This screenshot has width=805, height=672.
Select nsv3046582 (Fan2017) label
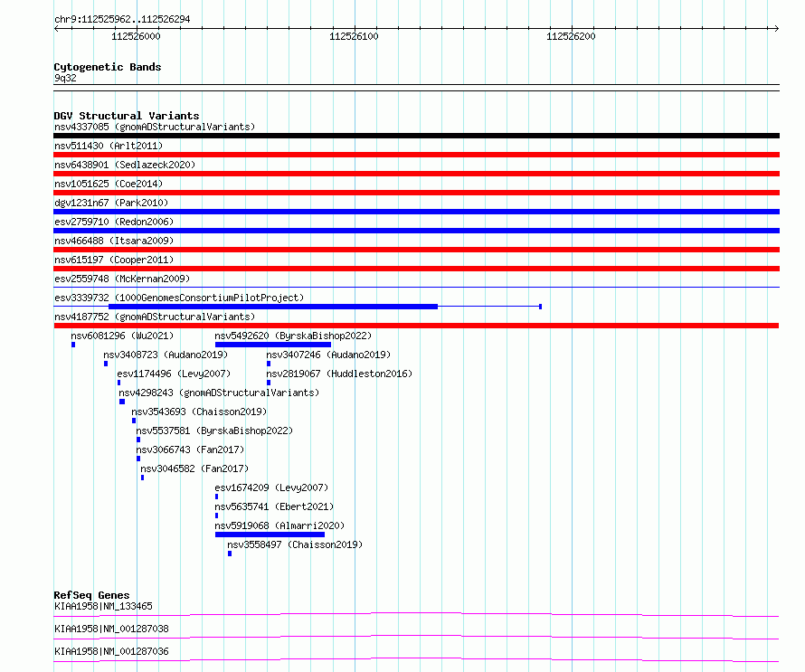[x=194, y=469]
